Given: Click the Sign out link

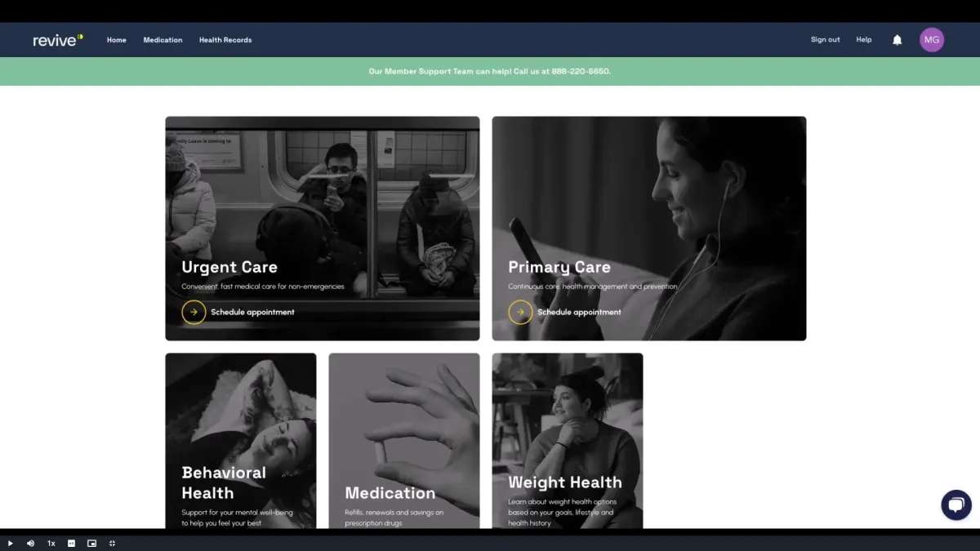Looking at the screenshot, I should pyautogui.click(x=825, y=40).
